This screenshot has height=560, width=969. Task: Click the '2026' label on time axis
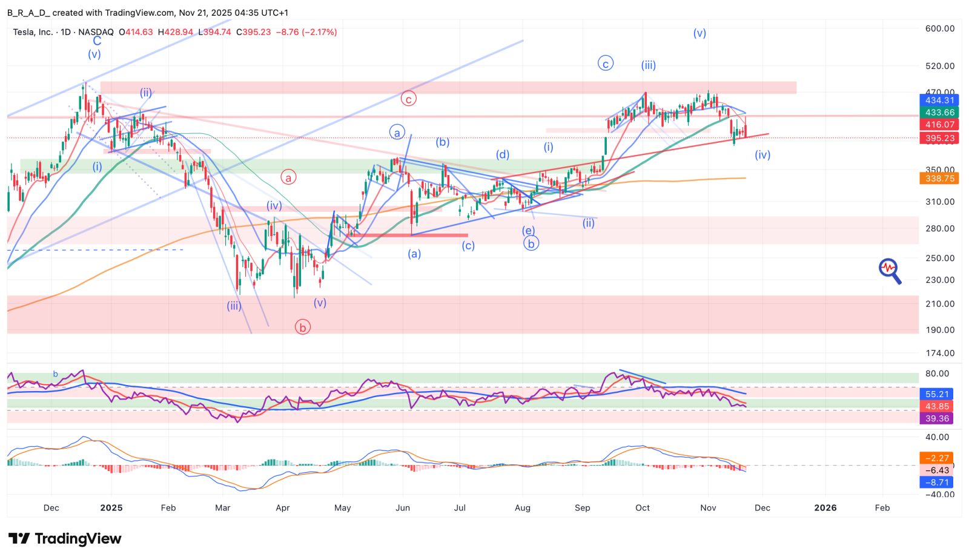pyautogui.click(x=825, y=507)
